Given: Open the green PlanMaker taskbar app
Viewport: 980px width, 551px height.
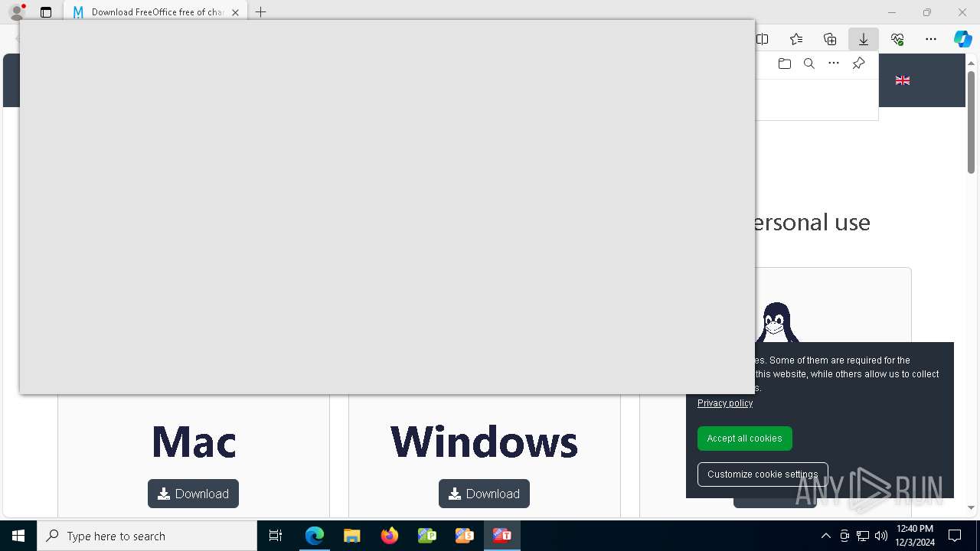Looking at the screenshot, I should tap(427, 536).
